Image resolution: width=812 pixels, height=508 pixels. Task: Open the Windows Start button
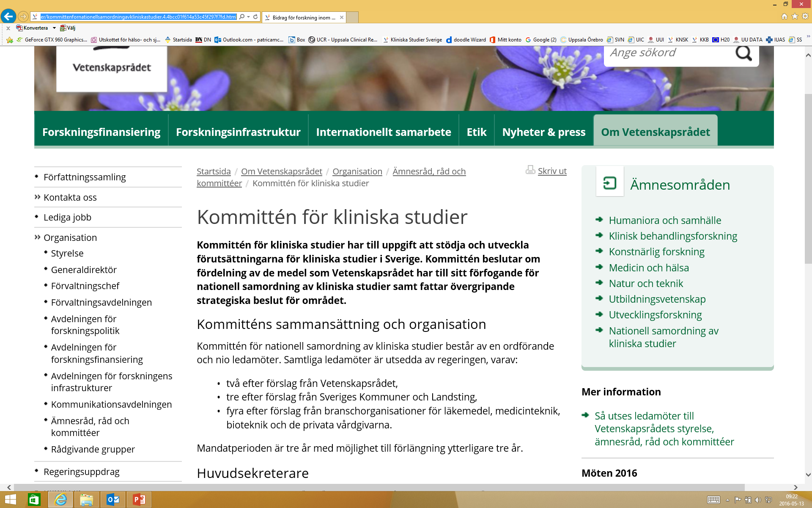tap(10, 500)
